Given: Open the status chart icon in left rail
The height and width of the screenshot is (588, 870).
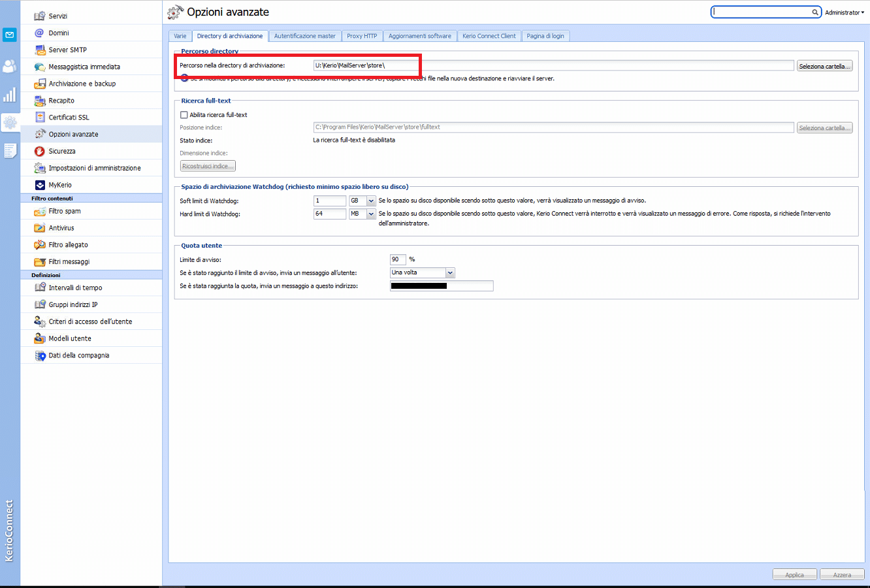Looking at the screenshot, I should pyautogui.click(x=10, y=95).
